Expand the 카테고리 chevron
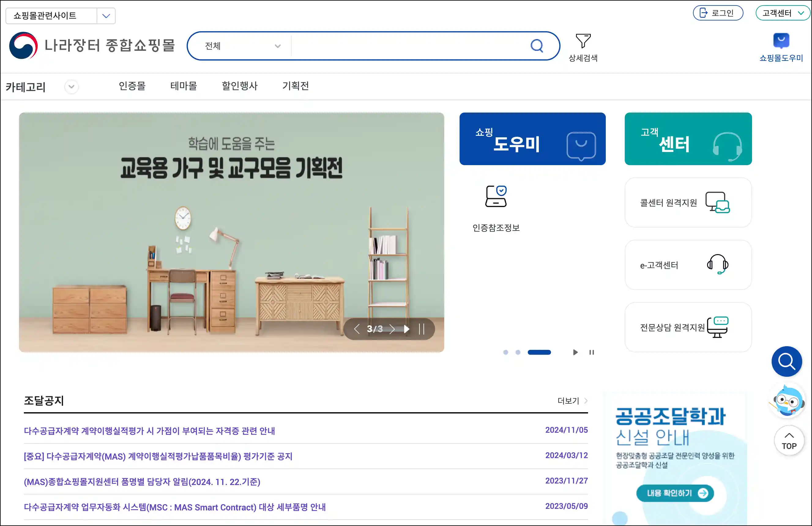 pyautogui.click(x=71, y=87)
